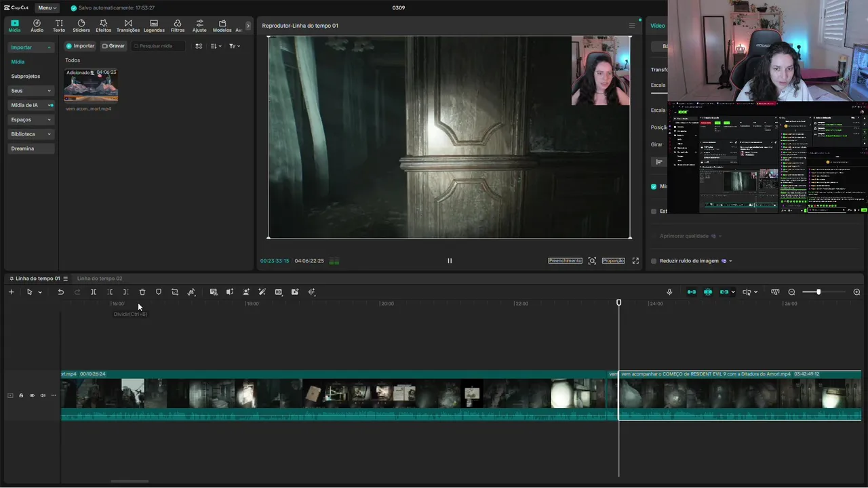This screenshot has height=488, width=868.
Task: Click the timeline horizontal scrollbar
Action: coord(130,481)
